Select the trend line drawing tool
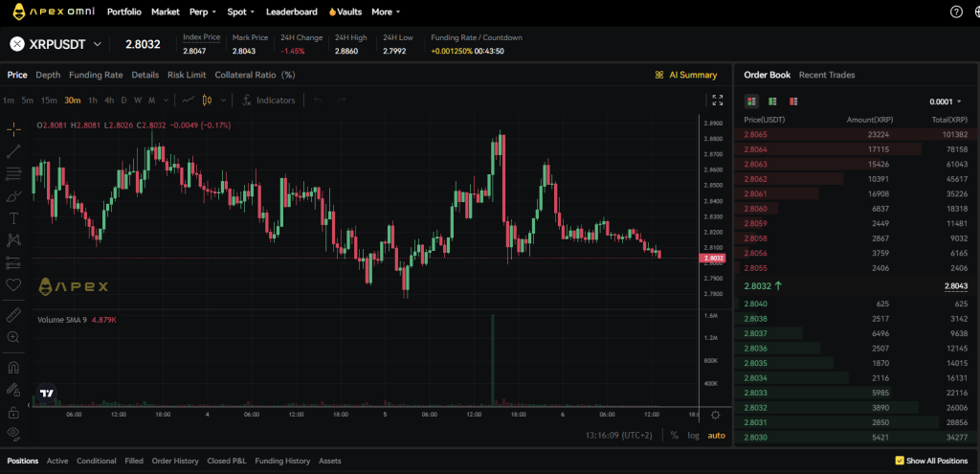This screenshot has width=980, height=474. tap(13, 150)
